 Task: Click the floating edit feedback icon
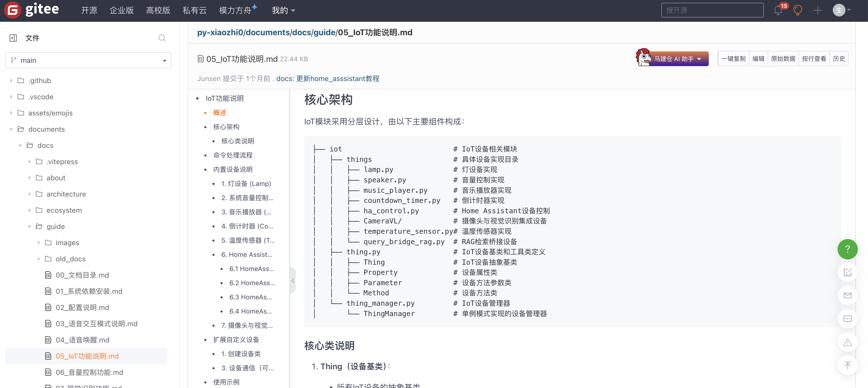click(847, 272)
